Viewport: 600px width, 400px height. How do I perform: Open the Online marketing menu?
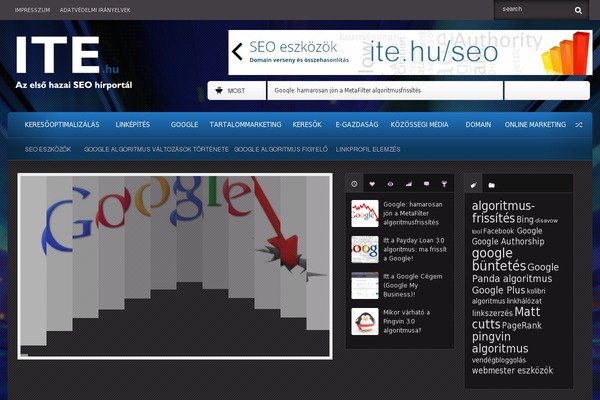[535, 125]
